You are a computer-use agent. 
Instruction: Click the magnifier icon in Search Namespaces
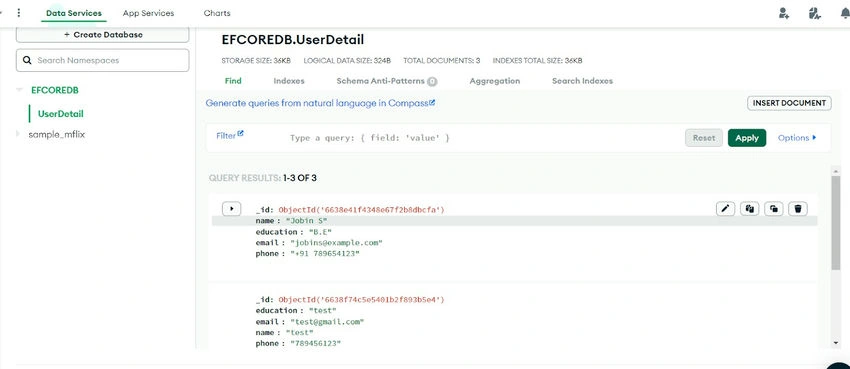[28, 60]
